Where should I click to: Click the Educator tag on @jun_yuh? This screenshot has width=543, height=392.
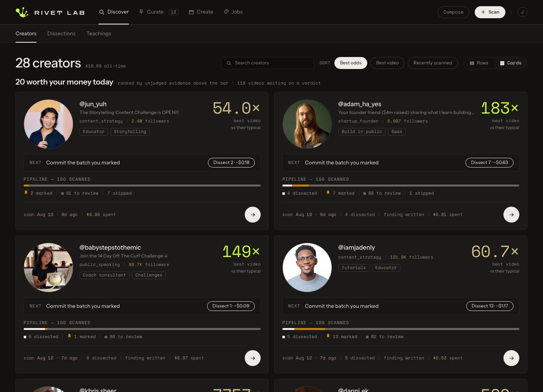[x=94, y=132]
